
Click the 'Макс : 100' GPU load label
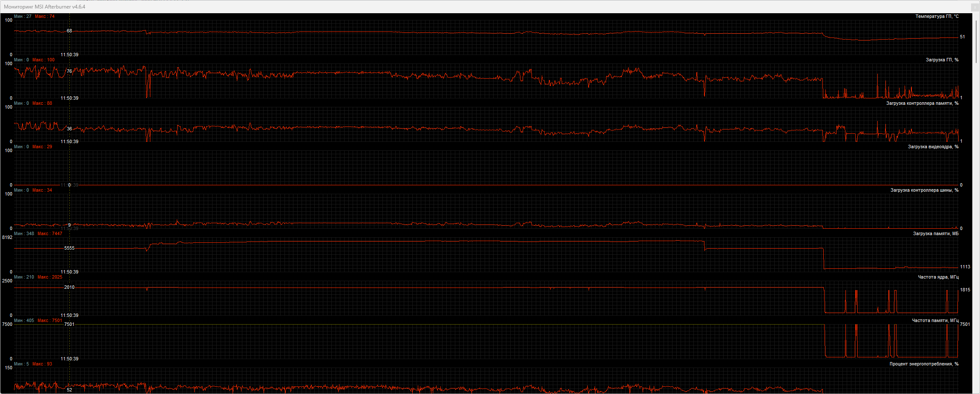(x=43, y=60)
